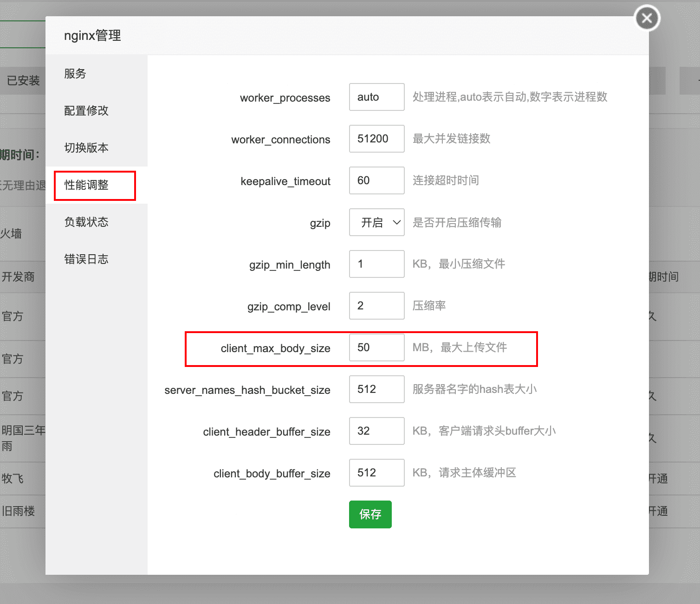
Task: Edit the server_names_hash_bucket_size value
Action: (376, 389)
